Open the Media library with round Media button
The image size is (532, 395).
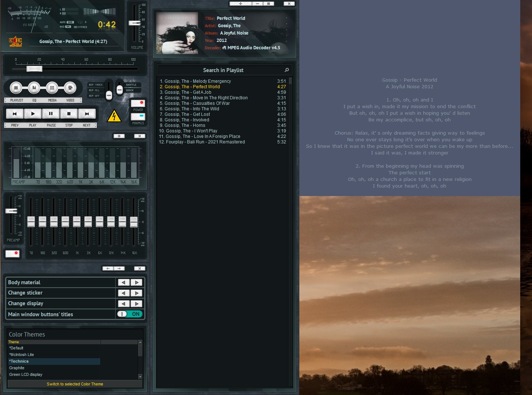point(52,88)
